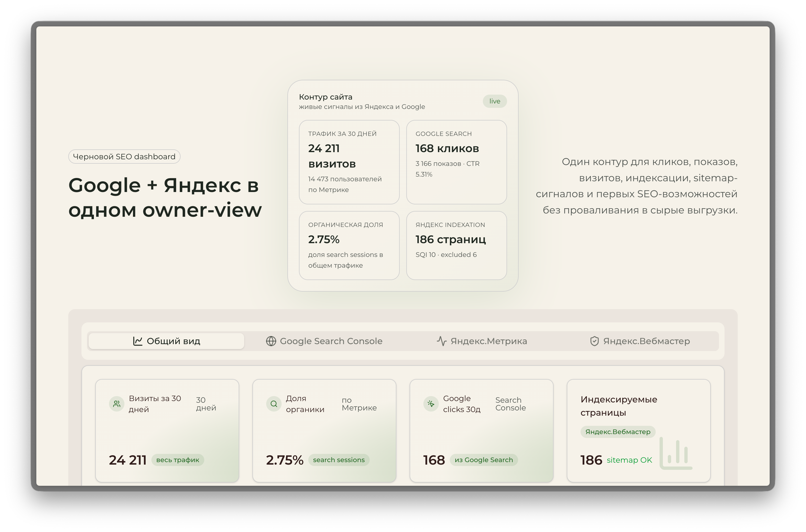This screenshot has width=806, height=532.
Task: Open the Google Search Console tab
Action: tap(331, 341)
